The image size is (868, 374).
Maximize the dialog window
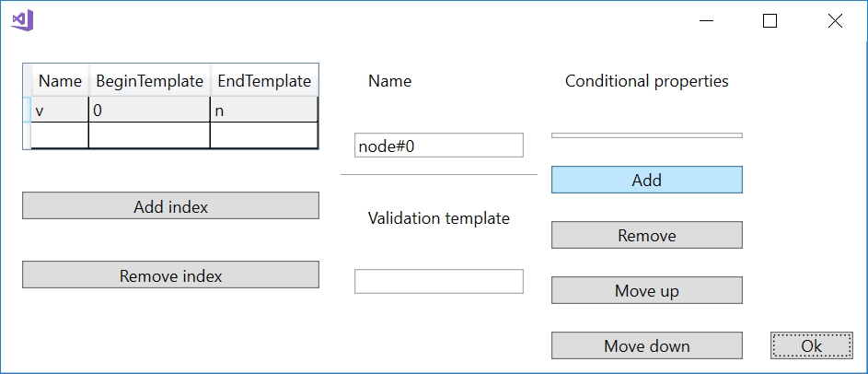point(770,21)
